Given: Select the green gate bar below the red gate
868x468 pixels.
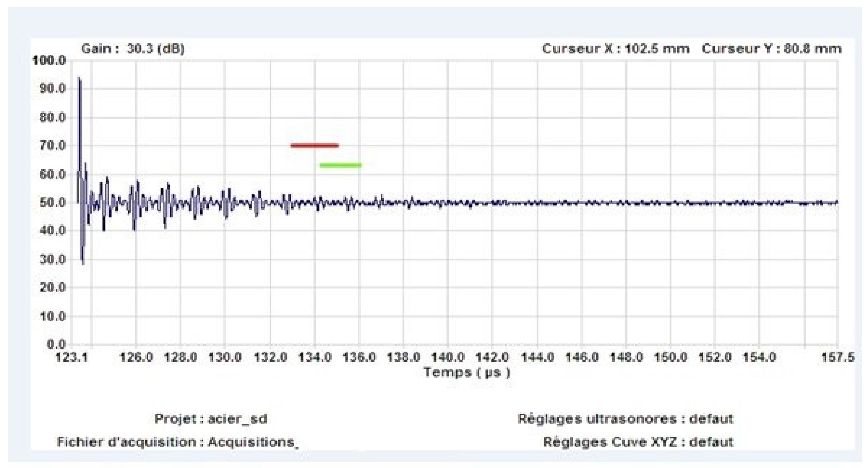Looking at the screenshot, I should pos(341,165).
